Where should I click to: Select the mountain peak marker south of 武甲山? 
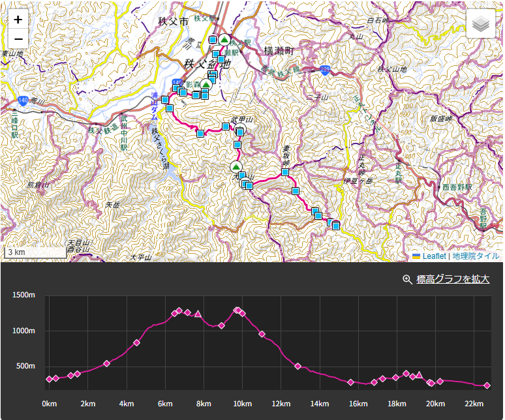pyautogui.click(x=237, y=166)
